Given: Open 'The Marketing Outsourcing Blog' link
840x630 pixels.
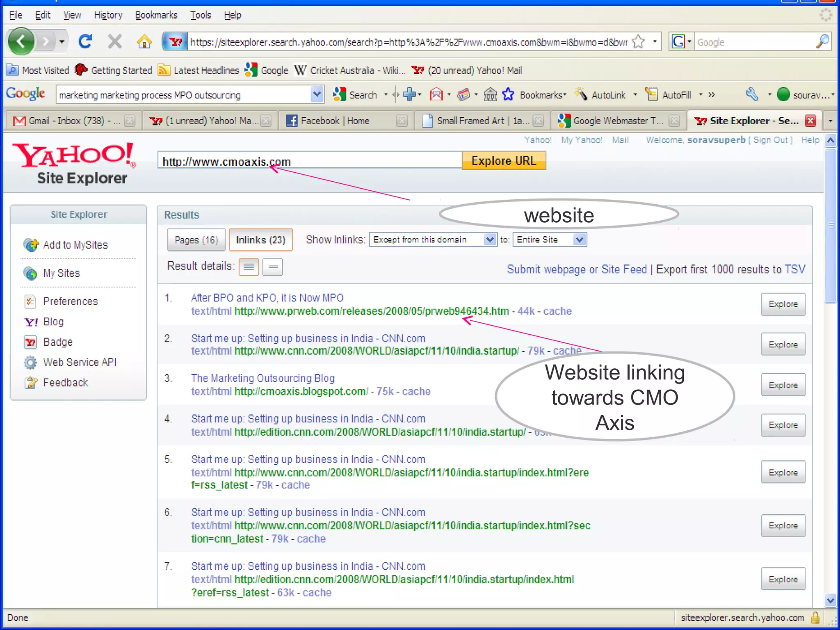Looking at the screenshot, I should pyautogui.click(x=262, y=378).
